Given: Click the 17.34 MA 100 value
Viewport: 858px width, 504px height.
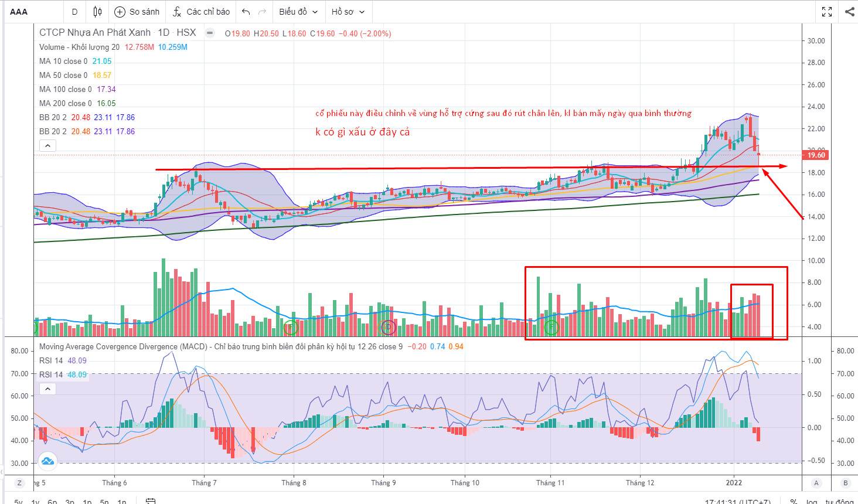Looking at the screenshot, I should click(x=106, y=89).
